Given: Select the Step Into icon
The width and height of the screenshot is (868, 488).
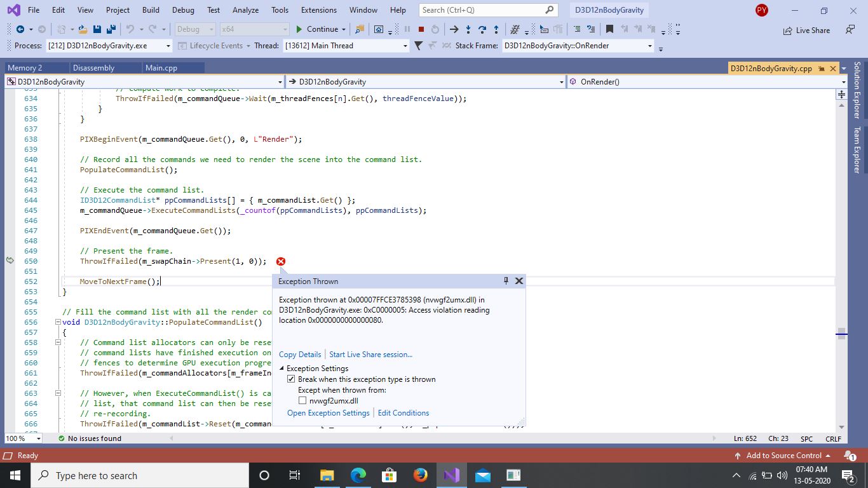Looking at the screenshot, I should [x=468, y=29].
